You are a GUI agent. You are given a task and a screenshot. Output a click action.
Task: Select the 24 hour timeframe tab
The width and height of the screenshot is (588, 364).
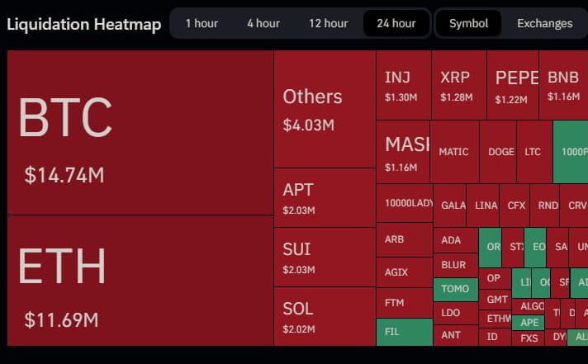point(396,23)
